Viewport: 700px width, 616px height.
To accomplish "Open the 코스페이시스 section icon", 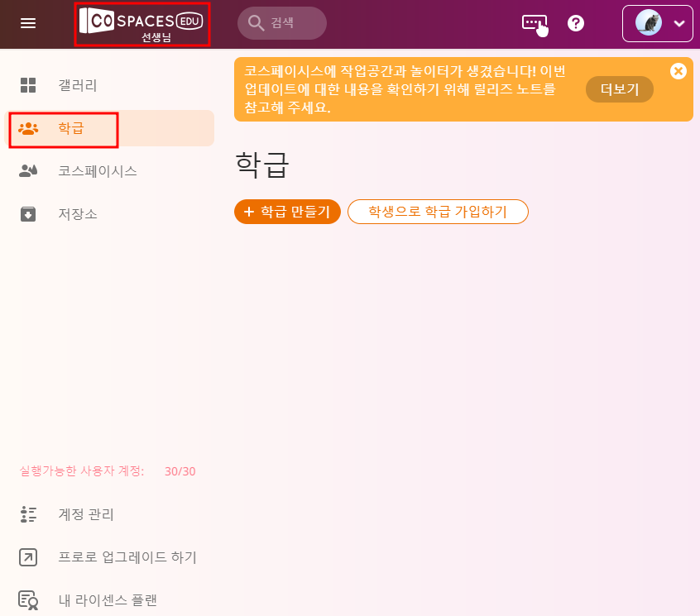I will click(x=26, y=171).
